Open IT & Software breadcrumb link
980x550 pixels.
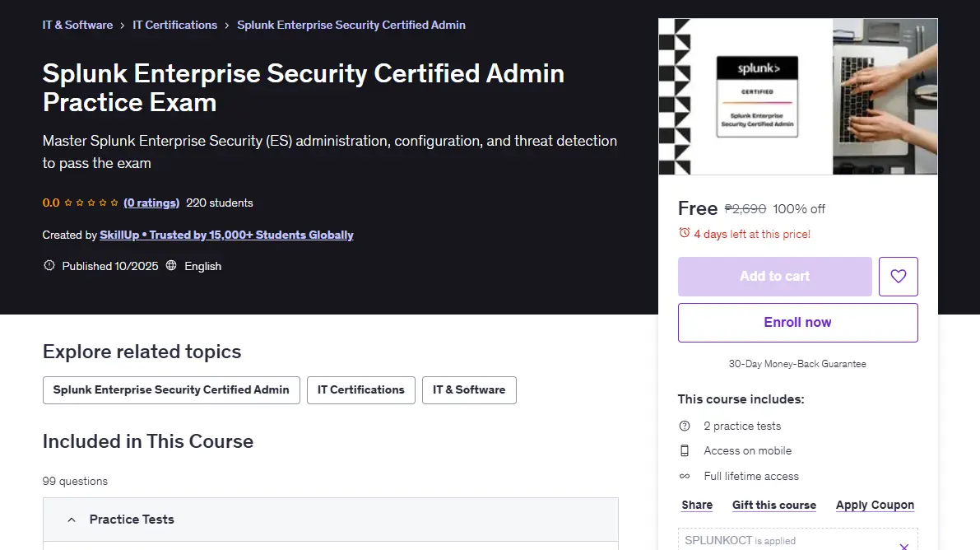[77, 25]
